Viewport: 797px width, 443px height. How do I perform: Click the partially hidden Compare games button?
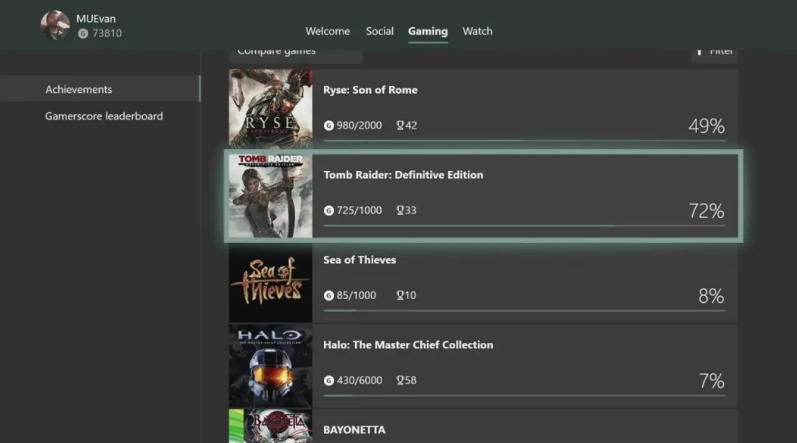pyautogui.click(x=295, y=56)
